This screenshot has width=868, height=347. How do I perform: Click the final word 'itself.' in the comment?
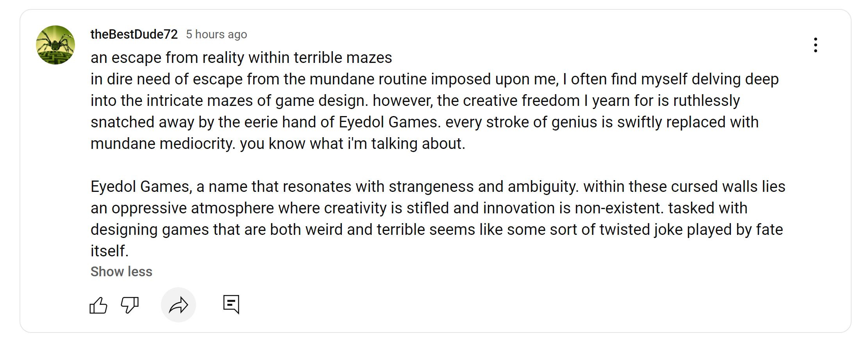coord(109,251)
